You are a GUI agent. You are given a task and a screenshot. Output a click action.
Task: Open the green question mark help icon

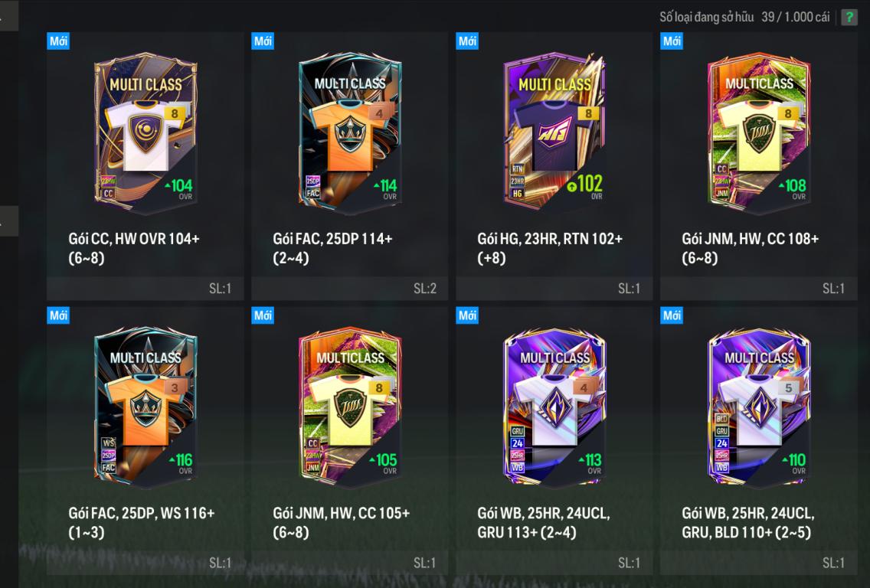(x=849, y=17)
